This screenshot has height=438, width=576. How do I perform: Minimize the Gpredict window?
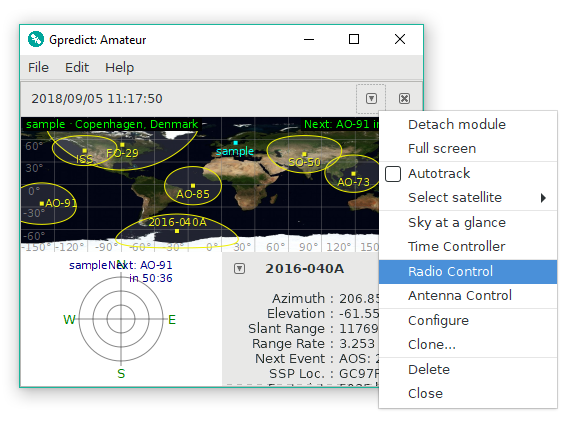pyautogui.click(x=309, y=39)
